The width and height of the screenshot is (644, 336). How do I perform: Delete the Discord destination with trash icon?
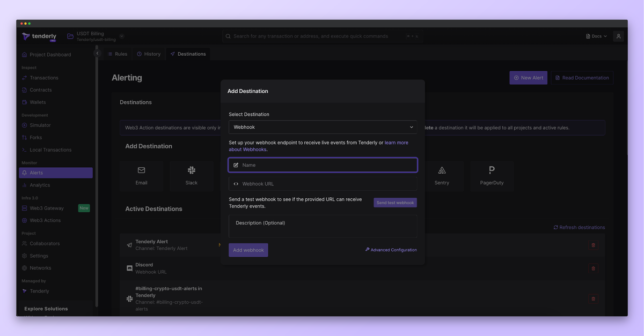(593, 268)
